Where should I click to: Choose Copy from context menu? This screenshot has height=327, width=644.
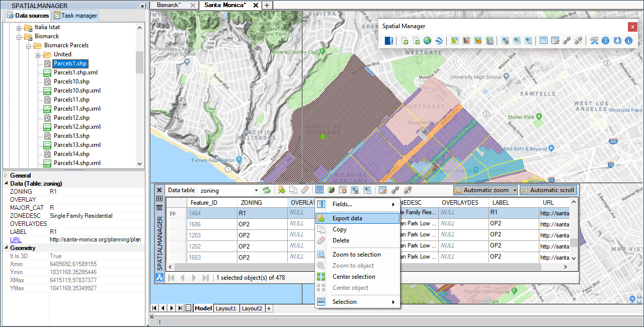point(357,229)
